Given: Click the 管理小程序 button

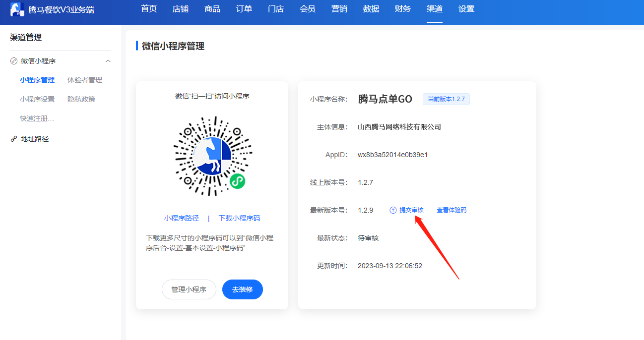Looking at the screenshot, I should pyautogui.click(x=189, y=289).
